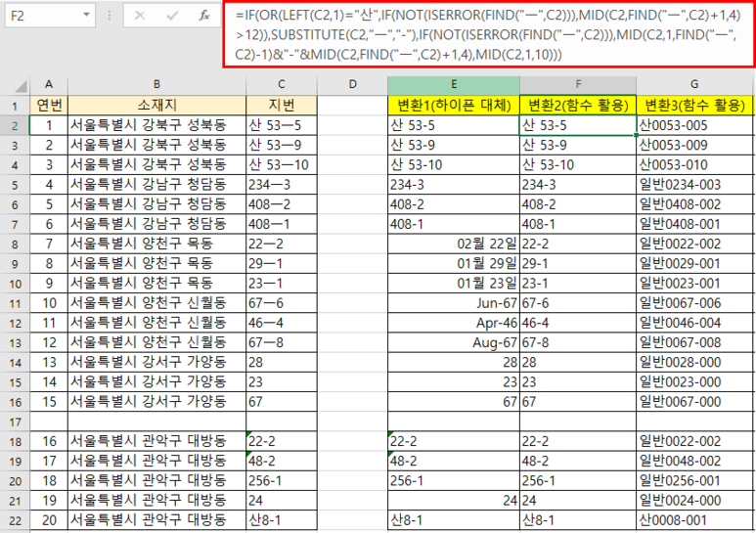756x533 pixels.
Task: Click 서울특별시 양천구 신월동 in row 11
Action: (149, 303)
